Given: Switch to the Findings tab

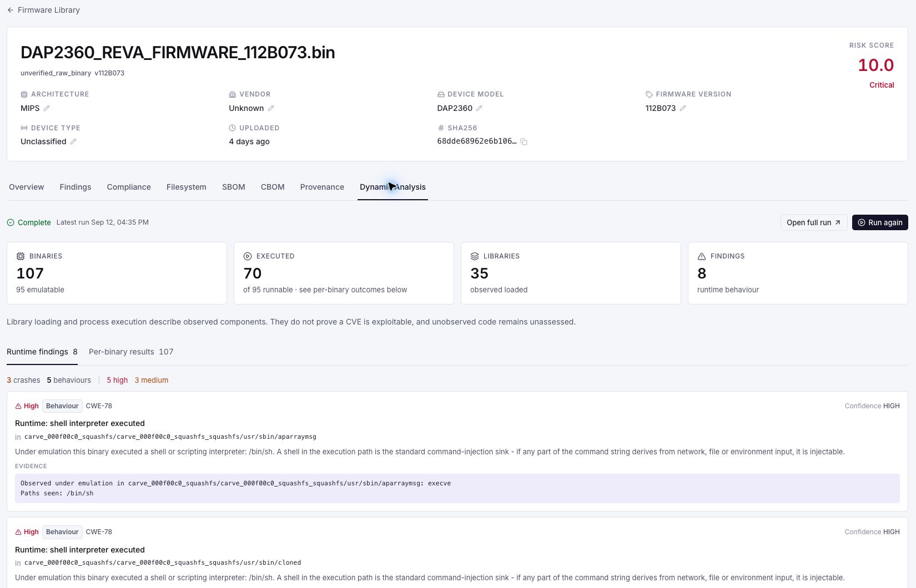Looking at the screenshot, I should point(76,187).
